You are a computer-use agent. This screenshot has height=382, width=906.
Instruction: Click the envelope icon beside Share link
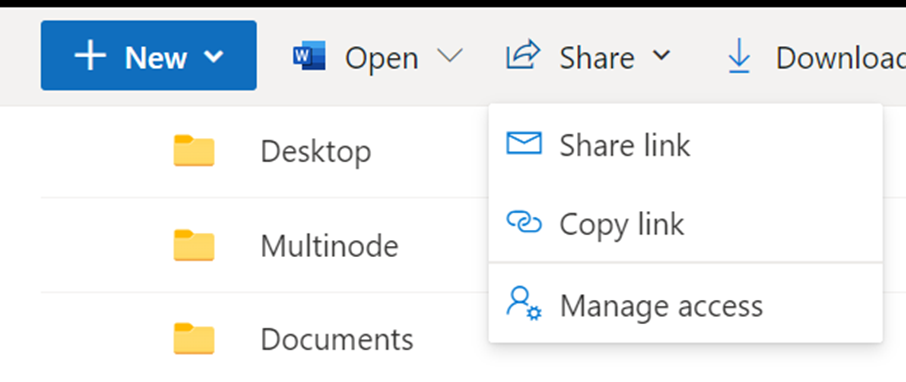(524, 143)
